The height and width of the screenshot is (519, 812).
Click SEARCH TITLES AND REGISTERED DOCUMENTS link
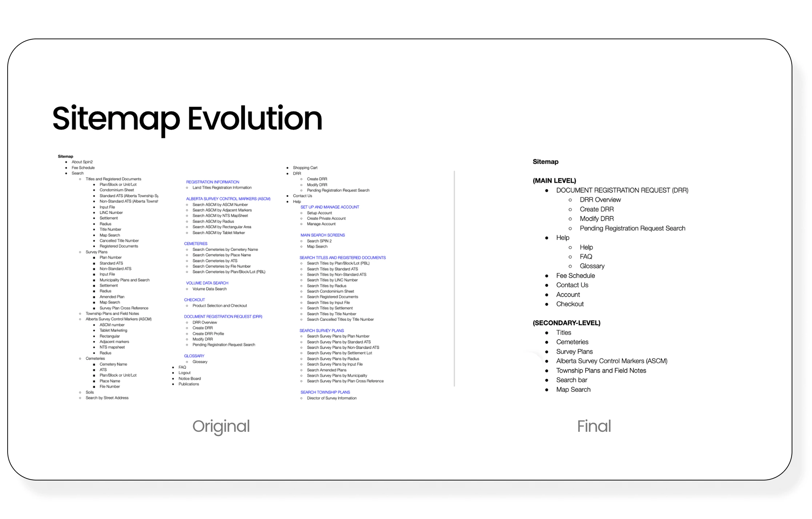click(x=342, y=258)
